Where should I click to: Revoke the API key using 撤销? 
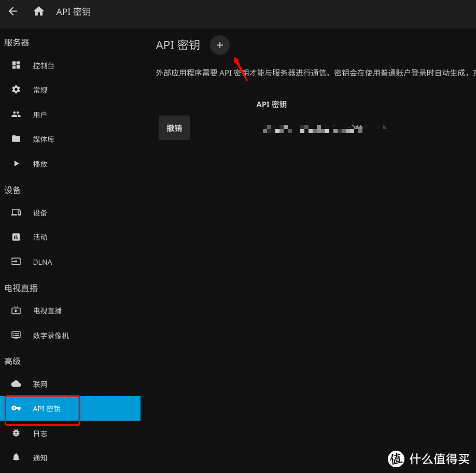pyautogui.click(x=174, y=127)
